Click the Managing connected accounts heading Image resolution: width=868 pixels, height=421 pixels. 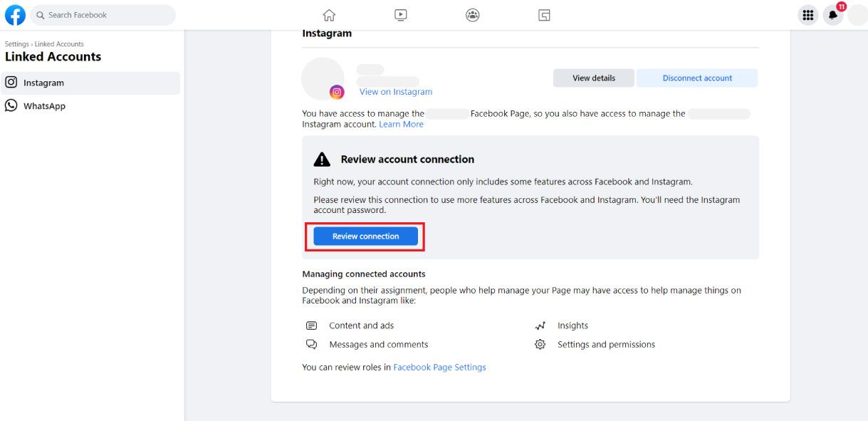click(x=364, y=274)
